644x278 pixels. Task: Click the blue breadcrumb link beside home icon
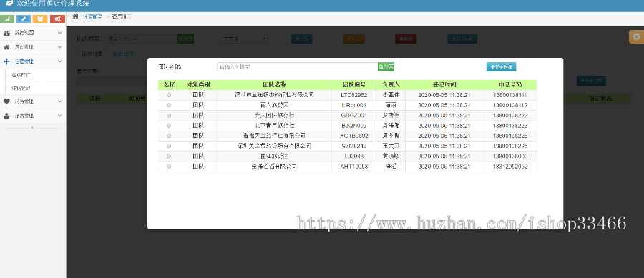(x=92, y=16)
